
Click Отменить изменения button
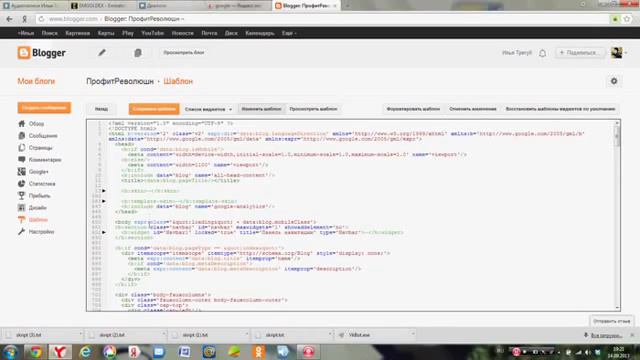473,109
